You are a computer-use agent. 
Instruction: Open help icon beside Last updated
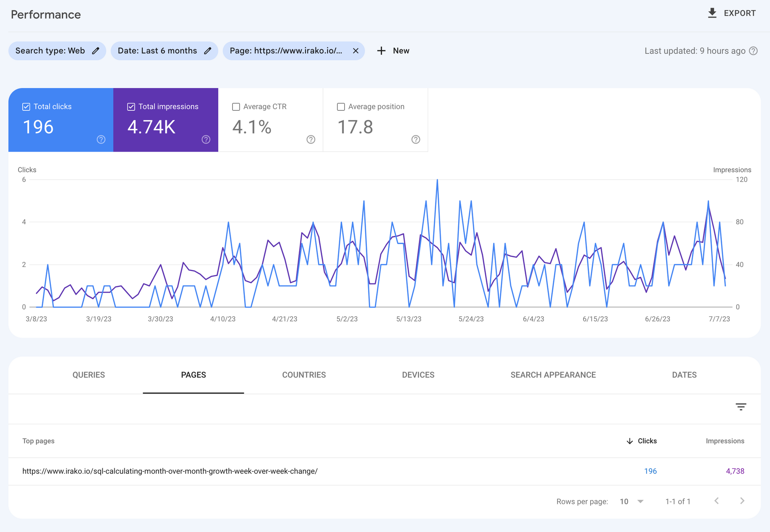(x=753, y=51)
